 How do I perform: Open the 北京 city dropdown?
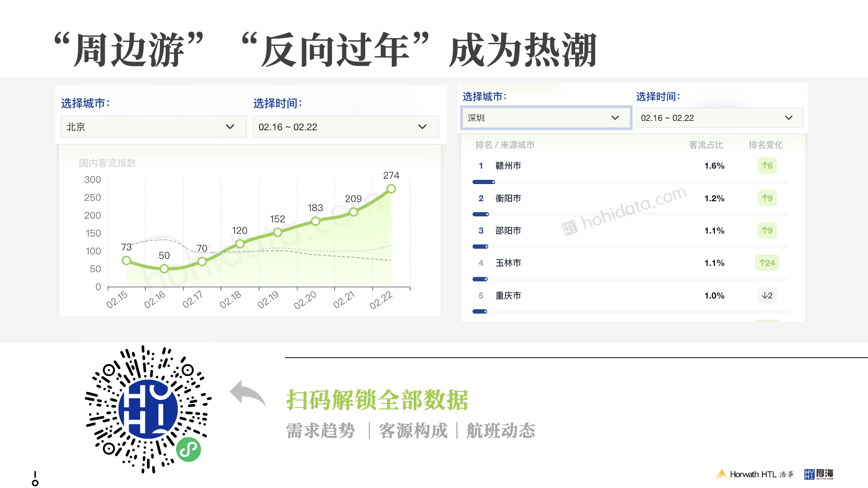tap(153, 127)
